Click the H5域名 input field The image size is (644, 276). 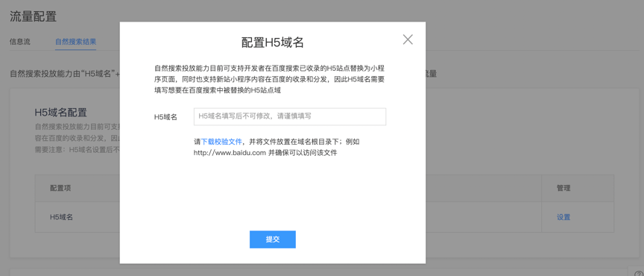289,116
